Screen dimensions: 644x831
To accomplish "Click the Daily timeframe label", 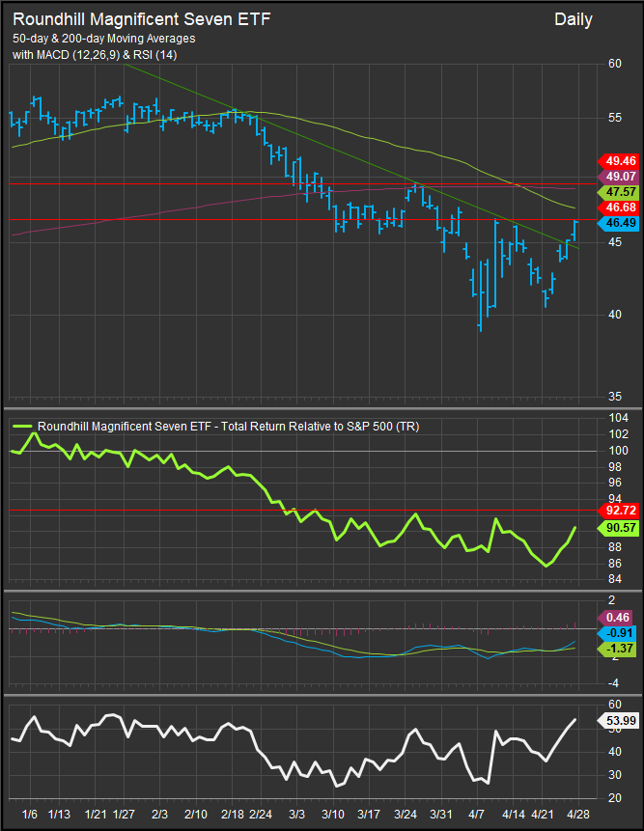I will click(x=574, y=19).
